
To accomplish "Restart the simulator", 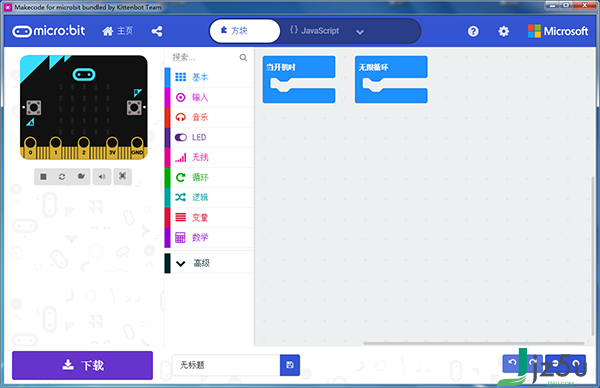I will pos(62,176).
